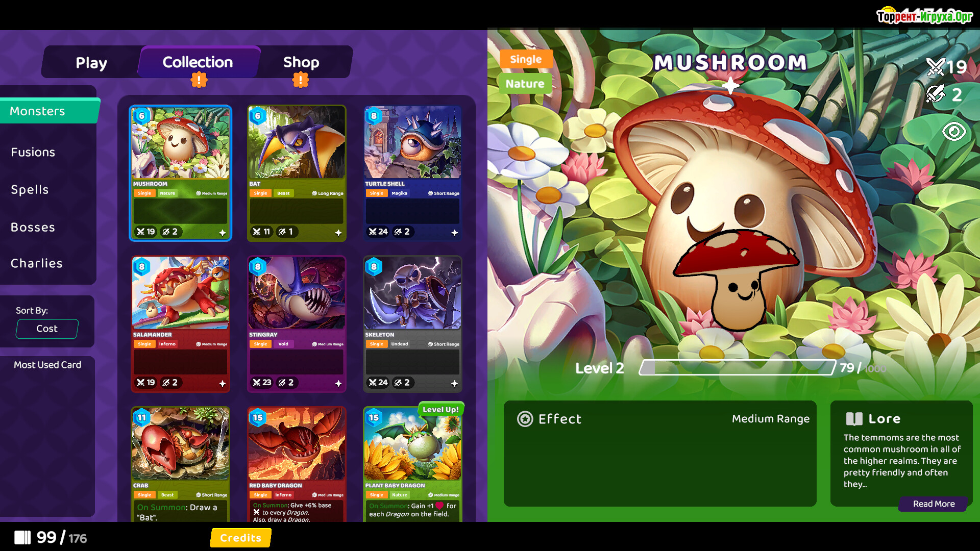This screenshot has width=980, height=551.
Task: Switch to the Play tab
Action: click(x=91, y=62)
